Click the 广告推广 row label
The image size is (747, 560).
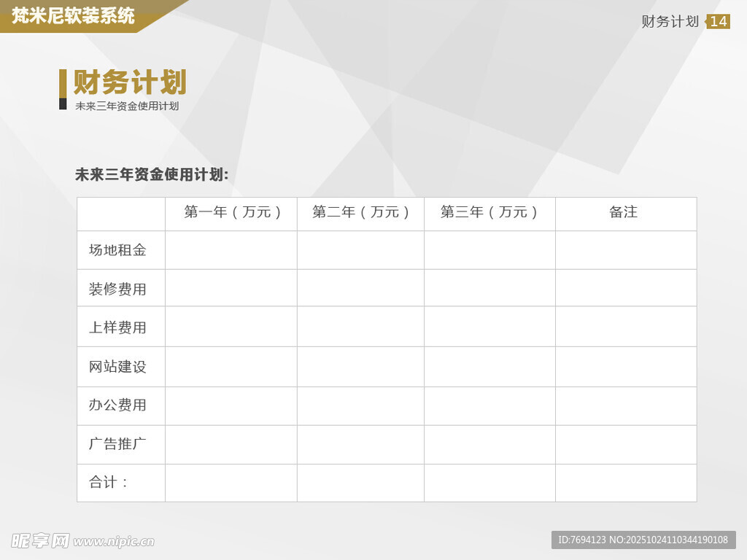click(117, 444)
